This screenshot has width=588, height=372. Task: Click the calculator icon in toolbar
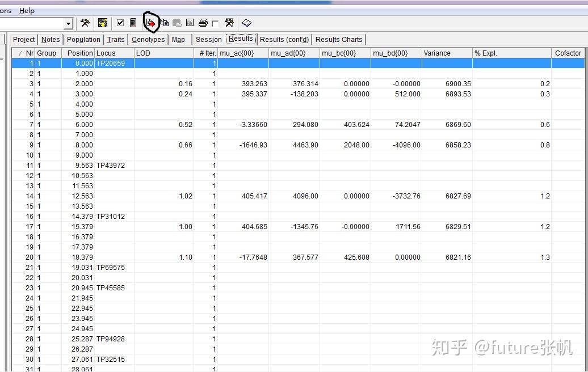click(133, 23)
